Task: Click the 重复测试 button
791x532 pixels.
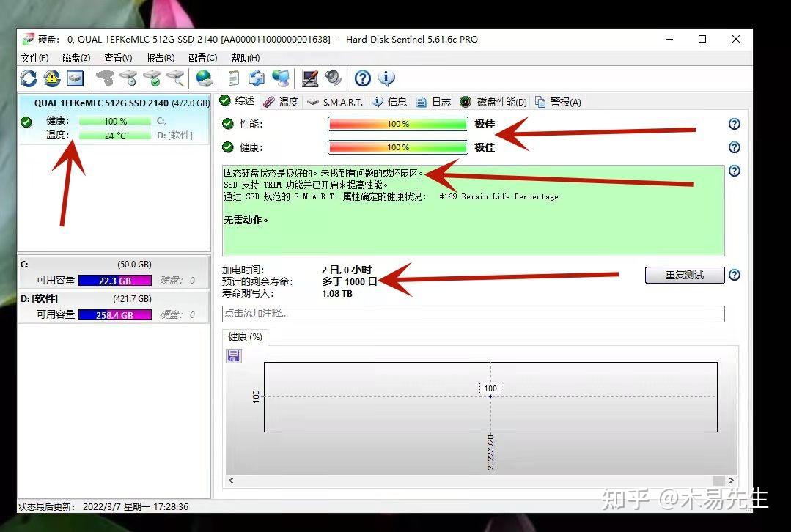Action: [x=684, y=275]
